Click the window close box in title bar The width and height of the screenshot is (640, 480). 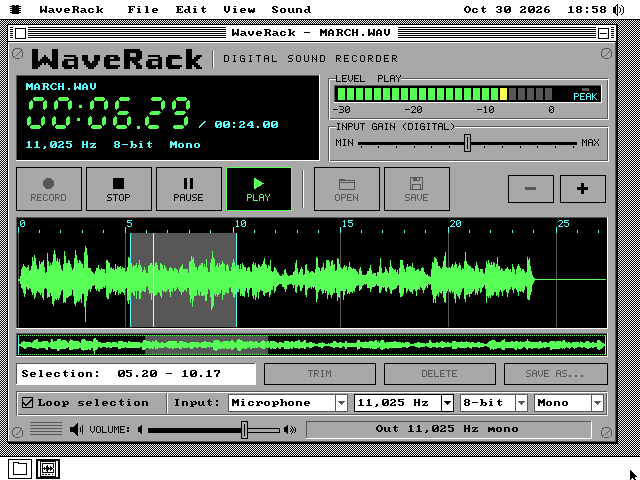tap(21, 33)
